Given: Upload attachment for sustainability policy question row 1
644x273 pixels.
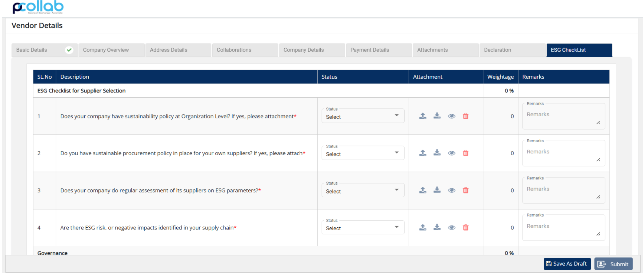Looking at the screenshot, I should point(423,116).
